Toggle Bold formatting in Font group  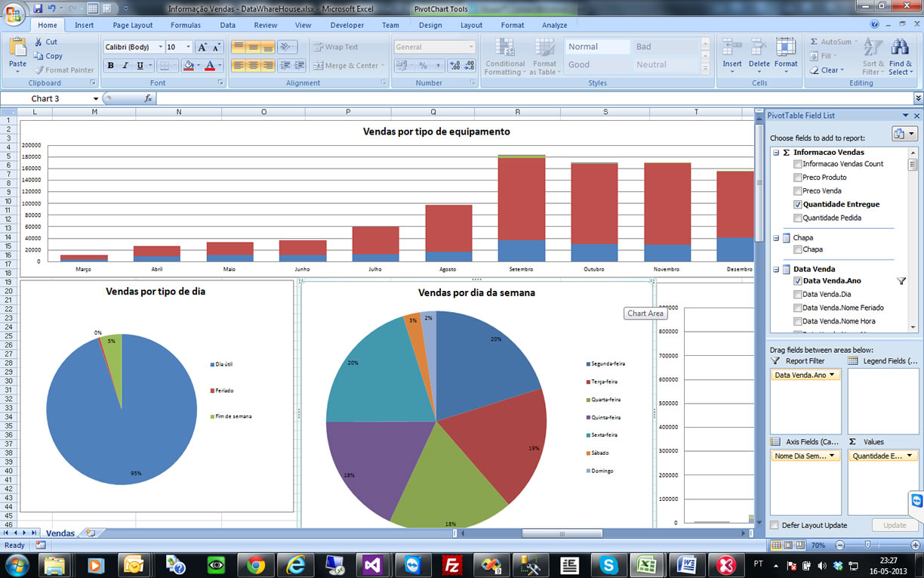111,66
